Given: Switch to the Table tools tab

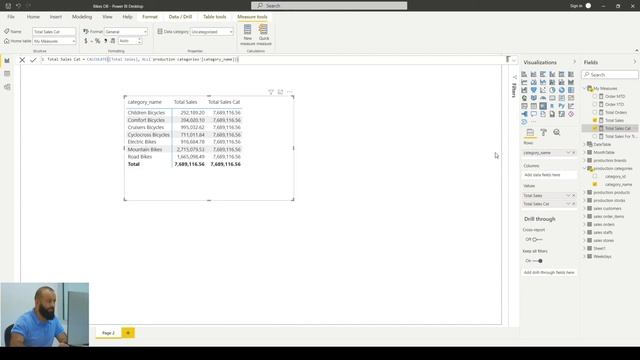Looking at the screenshot, I should point(215,17).
